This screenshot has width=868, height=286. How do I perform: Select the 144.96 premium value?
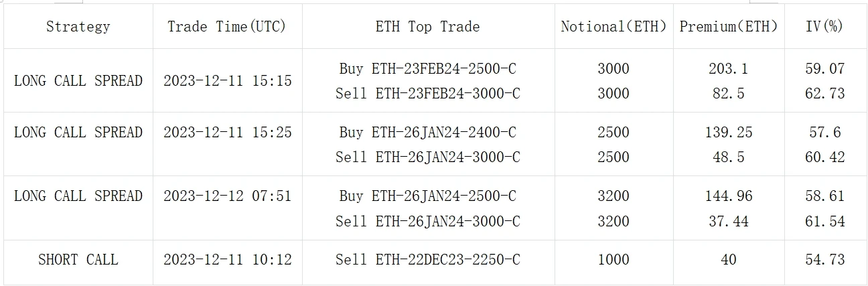pos(728,196)
